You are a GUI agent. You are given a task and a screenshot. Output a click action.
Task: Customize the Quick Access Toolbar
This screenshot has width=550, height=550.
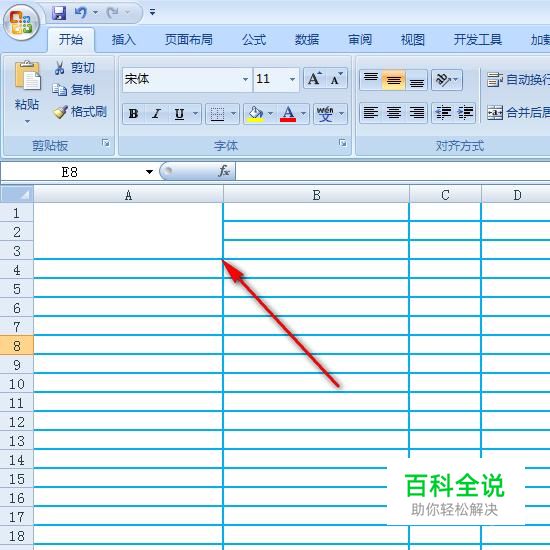[152, 13]
